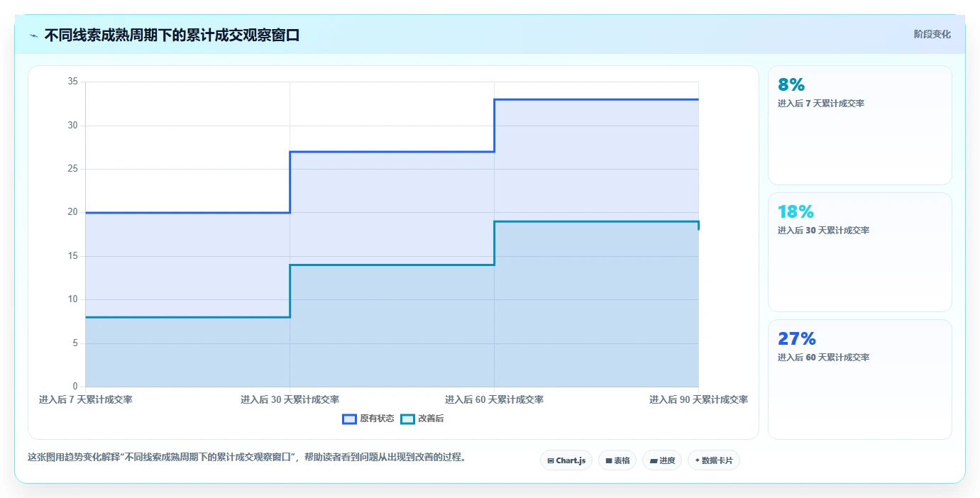Click the card label 进入后 60 天累计成交率
Image resolution: width=980 pixels, height=498 pixels.
tap(823, 358)
